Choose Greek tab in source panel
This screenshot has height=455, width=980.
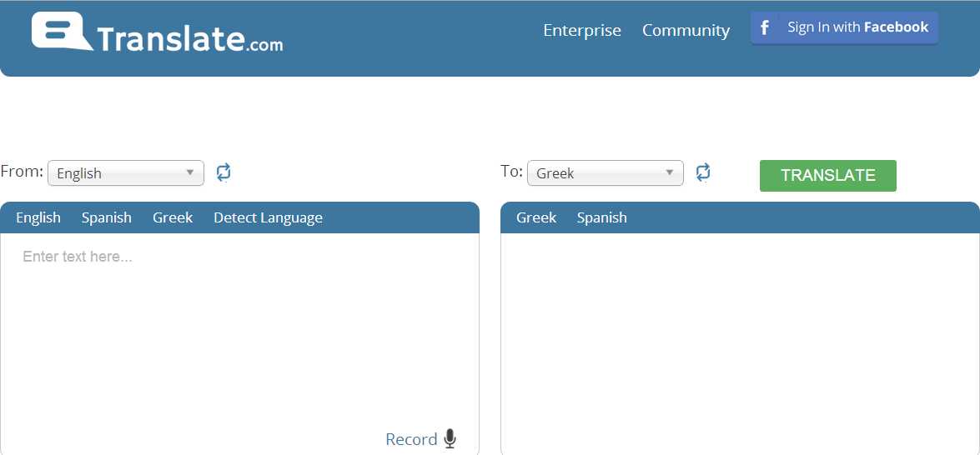[x=173, y=217]
